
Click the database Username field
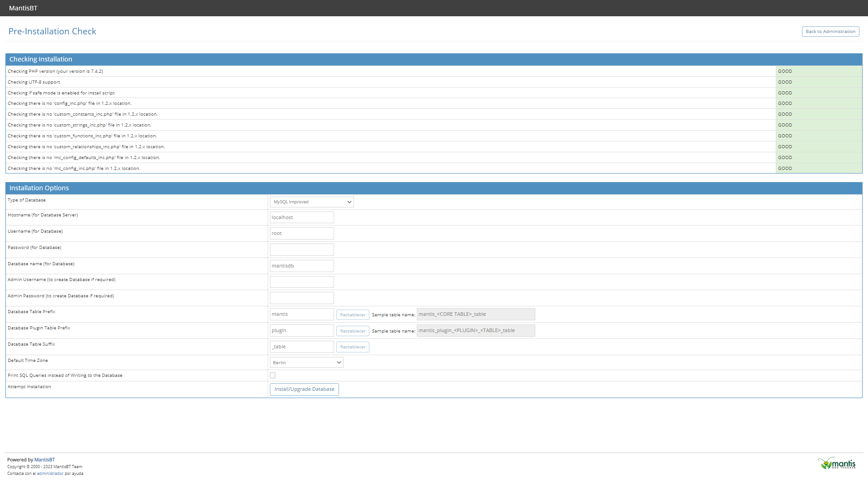pos(302,234)
